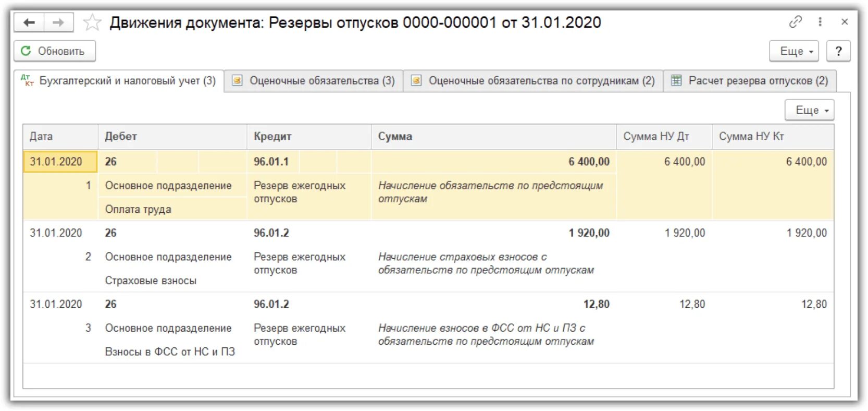Click the Сумма НУ Дт column header
This screenshot has height=411, width=868.
(x=664, y=137)
